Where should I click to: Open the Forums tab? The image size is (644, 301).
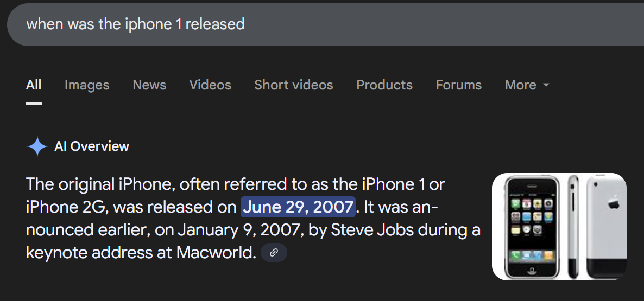click(x=459, y=85)
